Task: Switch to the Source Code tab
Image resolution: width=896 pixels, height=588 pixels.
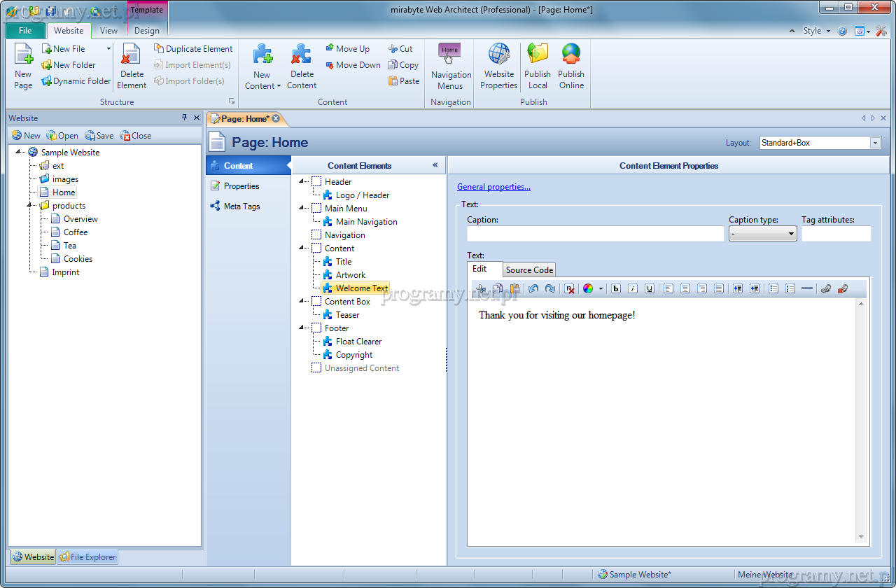Action: (529, 270)
